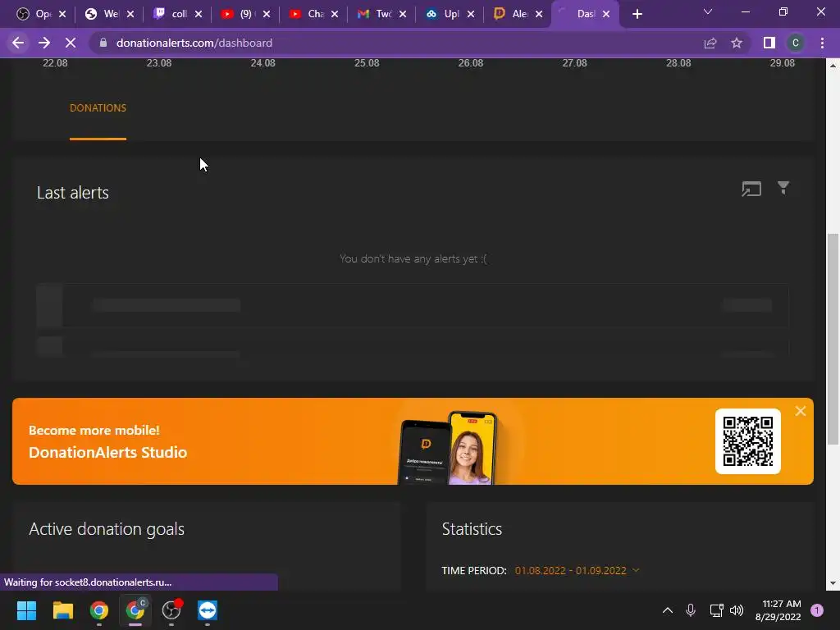
Task: Share this page via share icon
Action: point(710,43)
